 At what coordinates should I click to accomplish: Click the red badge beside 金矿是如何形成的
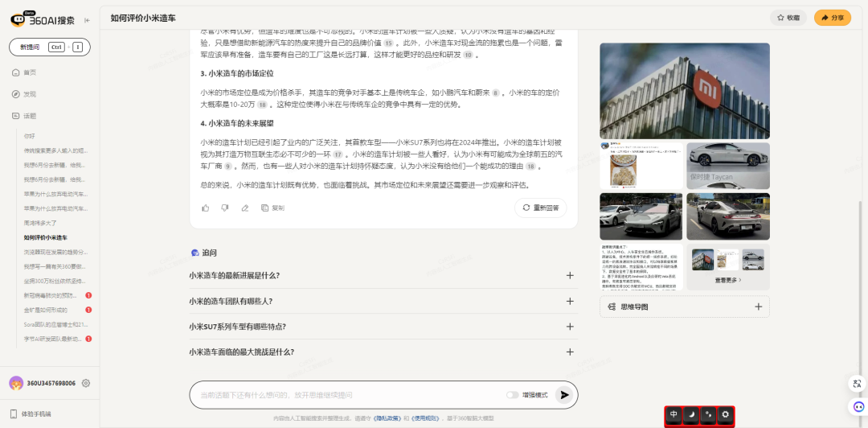[x=88, y=310]
